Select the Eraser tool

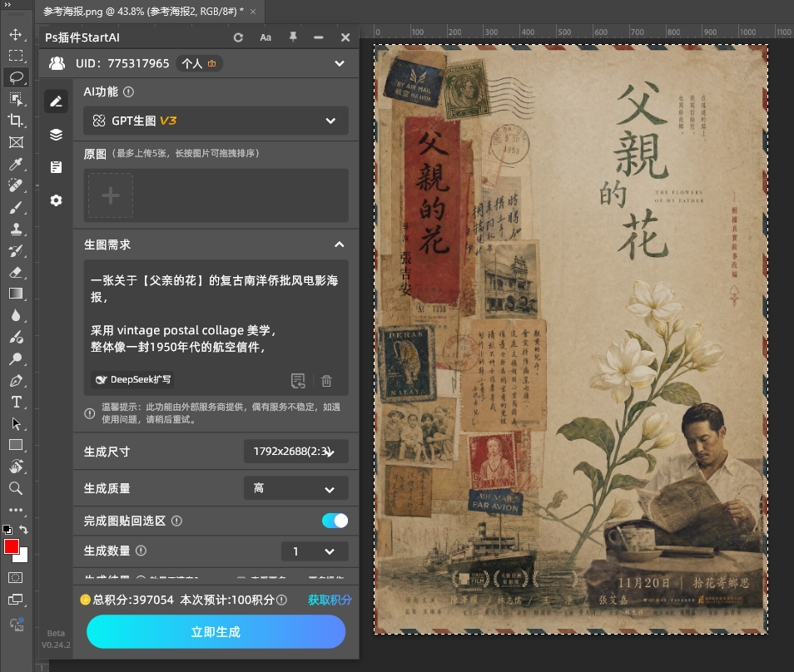point(16,272)
